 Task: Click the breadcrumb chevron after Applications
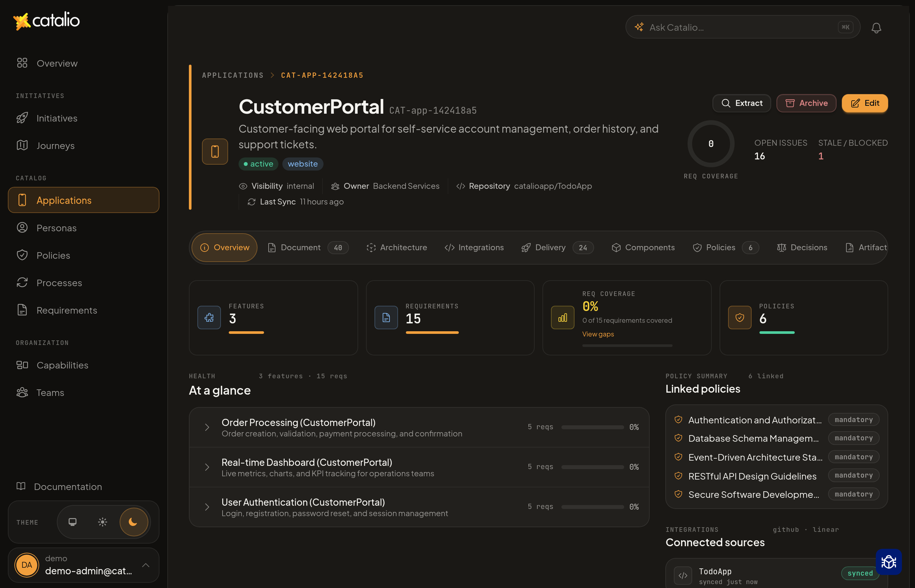[x=272, y=75]
